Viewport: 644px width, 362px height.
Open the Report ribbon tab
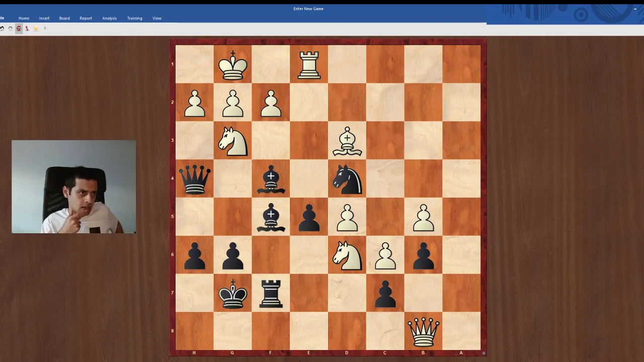86,18
